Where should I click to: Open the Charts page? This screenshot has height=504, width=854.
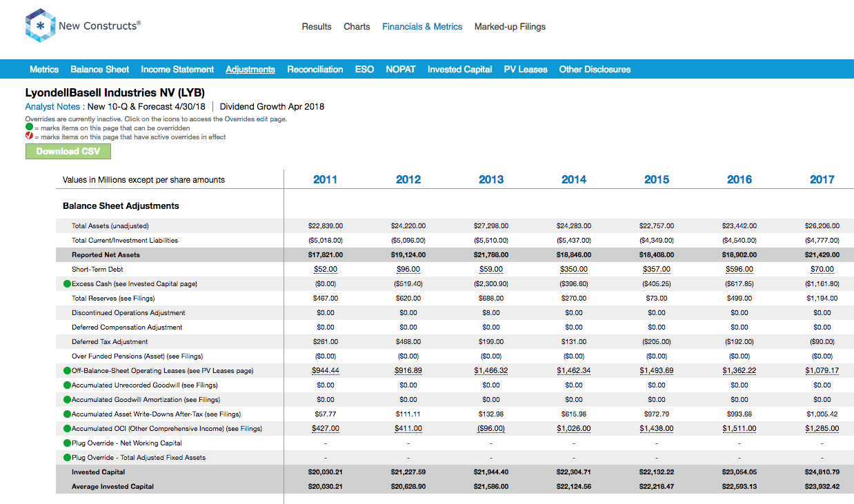(x=357, y=27)
